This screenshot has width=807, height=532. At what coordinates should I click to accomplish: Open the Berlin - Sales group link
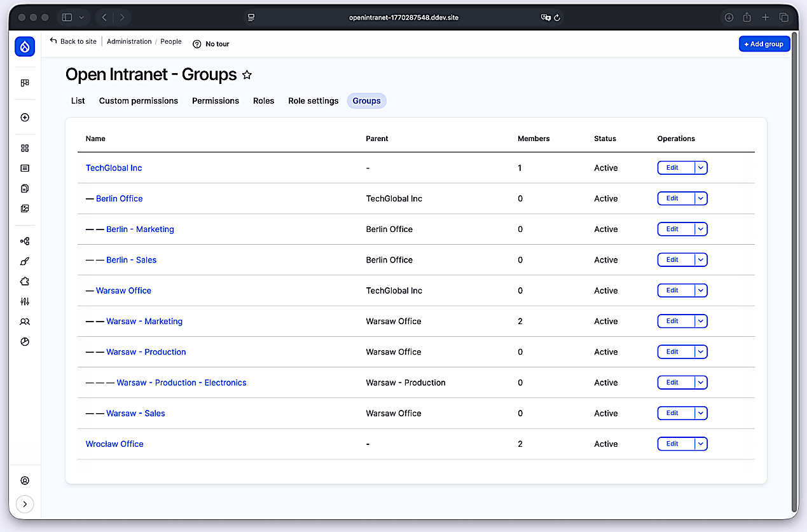132,260
